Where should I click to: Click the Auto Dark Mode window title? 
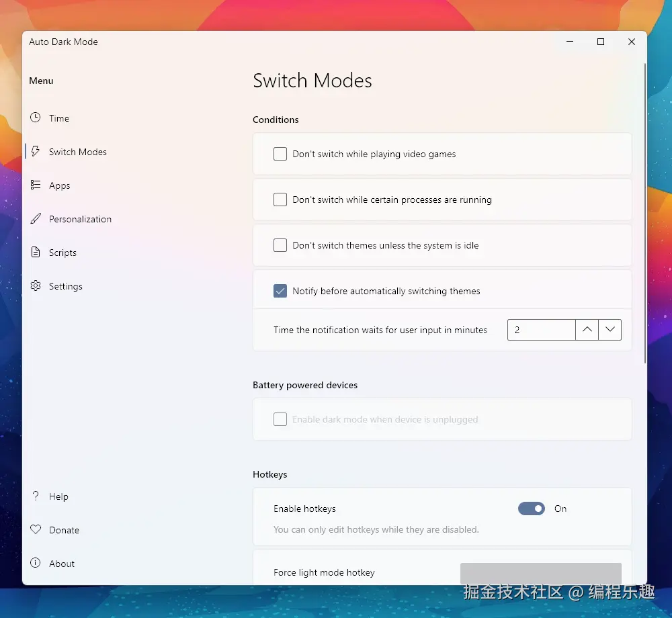coord(63,42)
